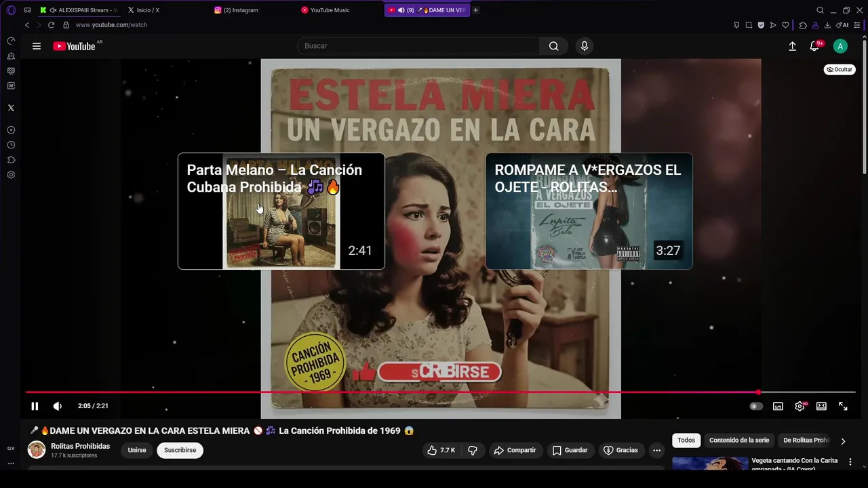Mute the video player volume
The image size is (868, 488).
coord(58,406)
